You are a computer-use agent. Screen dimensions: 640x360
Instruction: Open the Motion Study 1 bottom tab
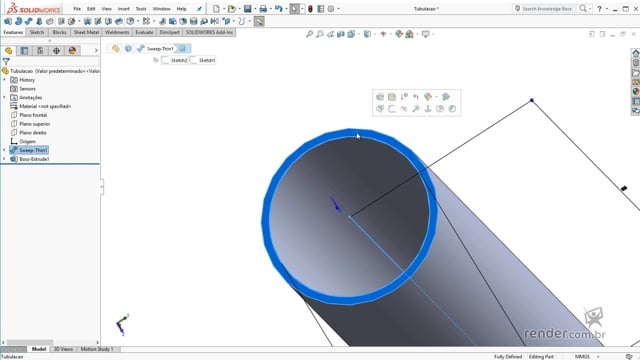click(97, 349)
